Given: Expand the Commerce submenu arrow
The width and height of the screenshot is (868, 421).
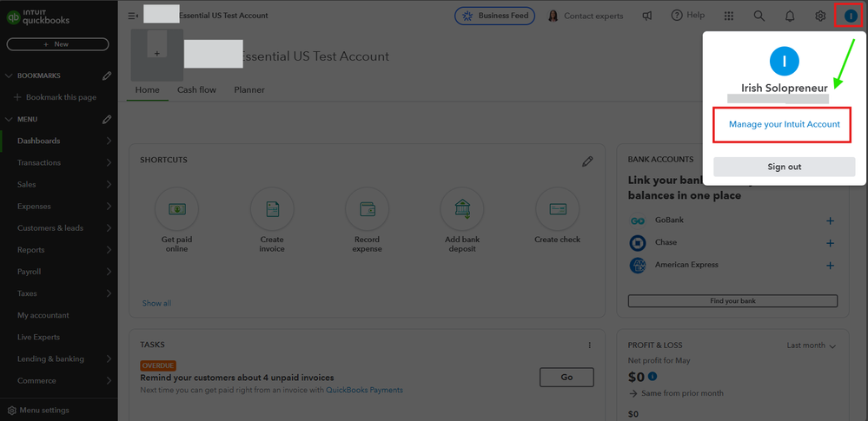Looking at the screenshot, I should coord(109,380).
